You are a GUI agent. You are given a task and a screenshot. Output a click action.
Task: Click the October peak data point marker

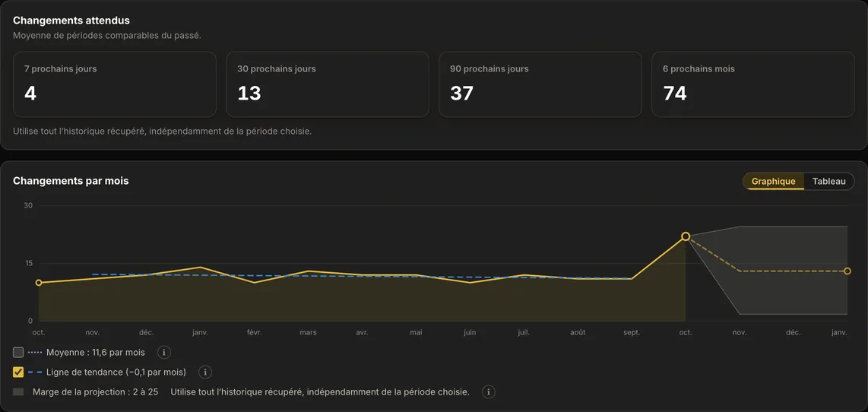[686, 236]
